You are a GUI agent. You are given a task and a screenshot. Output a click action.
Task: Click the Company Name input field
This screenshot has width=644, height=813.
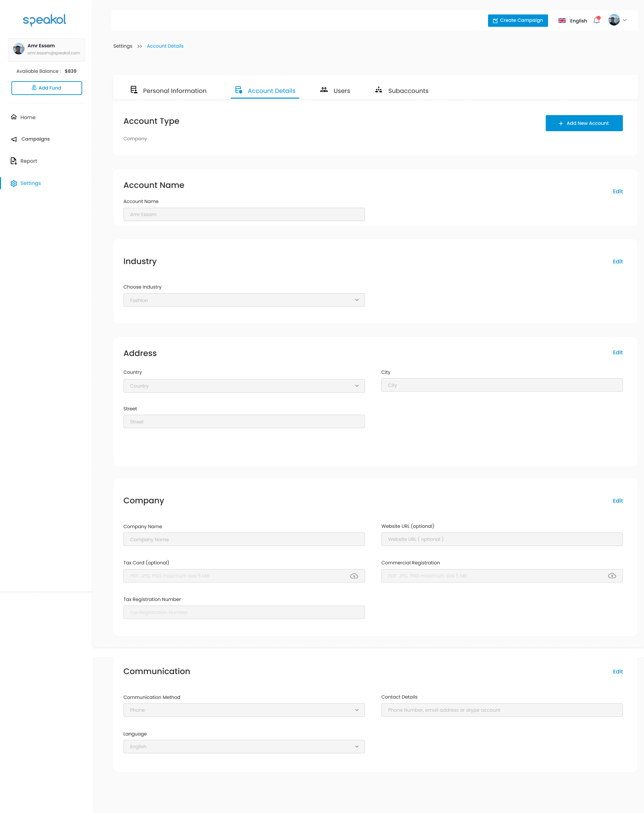(x=244, y=539)
